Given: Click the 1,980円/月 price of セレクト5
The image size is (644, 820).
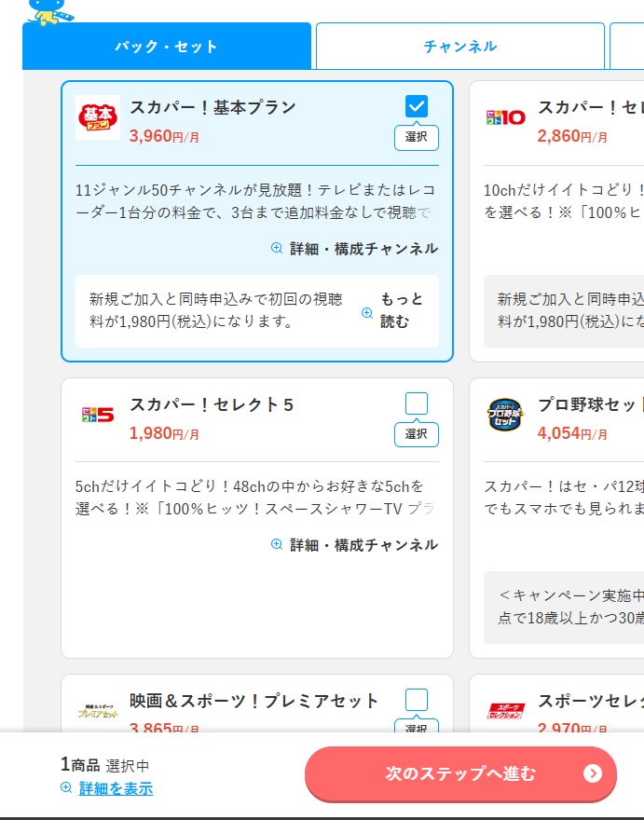Looking at the screenshot, I should click(x=164, y=433).
